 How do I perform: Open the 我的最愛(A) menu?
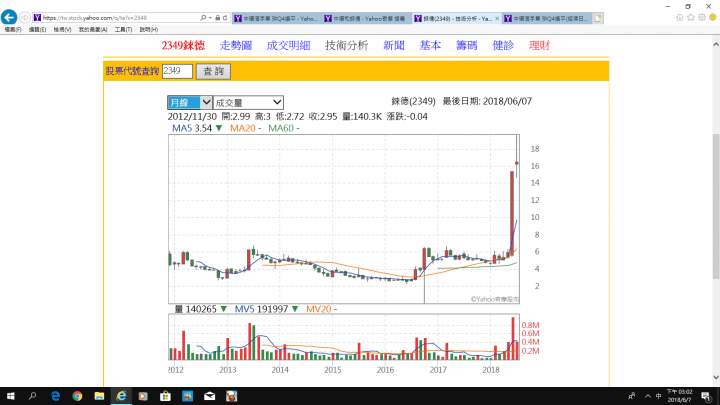pos(93,29)
